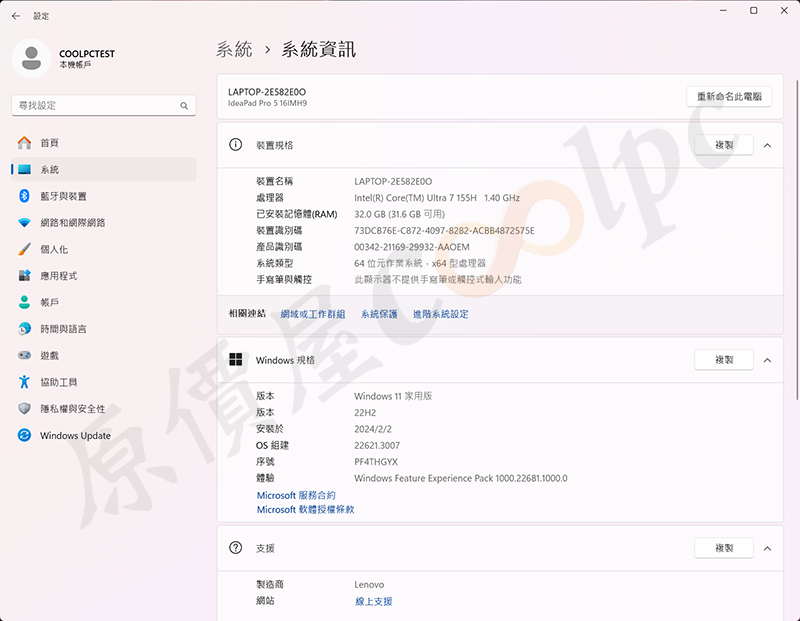Click the search magnifier icon

184,106
